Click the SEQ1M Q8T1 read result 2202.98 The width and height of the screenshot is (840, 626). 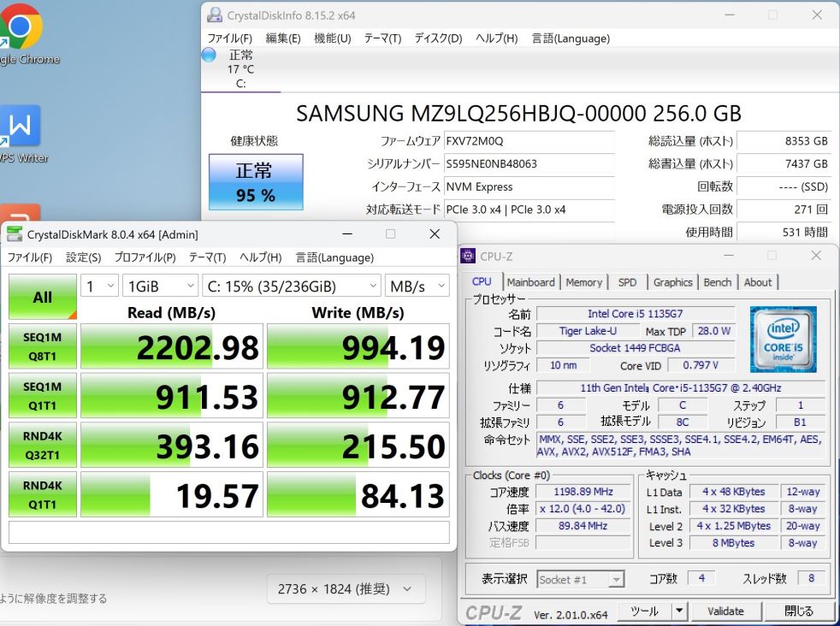[x=172, y=346]
